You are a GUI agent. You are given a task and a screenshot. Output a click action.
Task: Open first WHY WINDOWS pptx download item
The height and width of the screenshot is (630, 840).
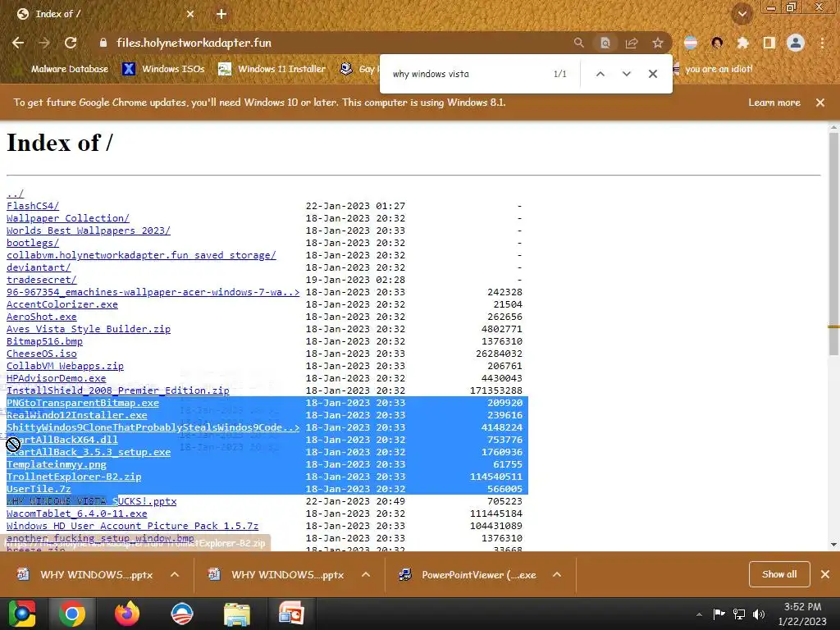click(85, 574)
